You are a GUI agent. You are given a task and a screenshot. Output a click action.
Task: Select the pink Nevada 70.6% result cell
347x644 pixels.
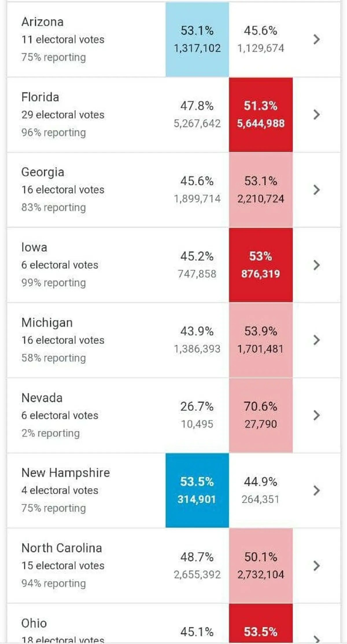point(261,415)
